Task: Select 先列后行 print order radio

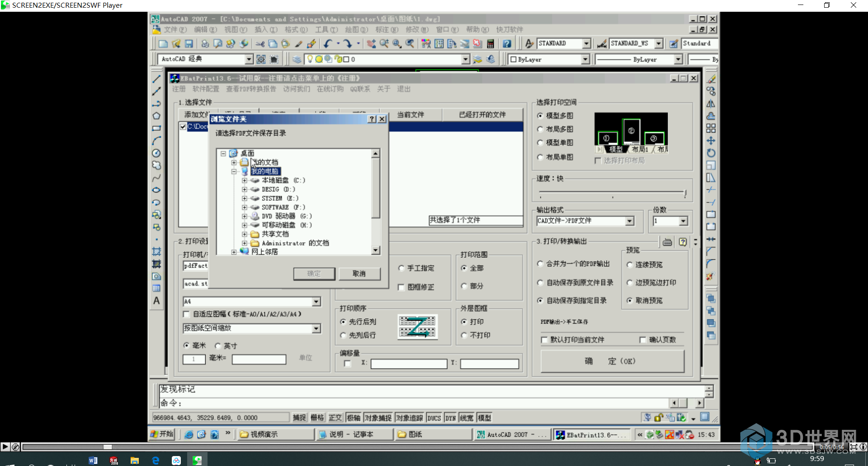Action: pos(343,335)
